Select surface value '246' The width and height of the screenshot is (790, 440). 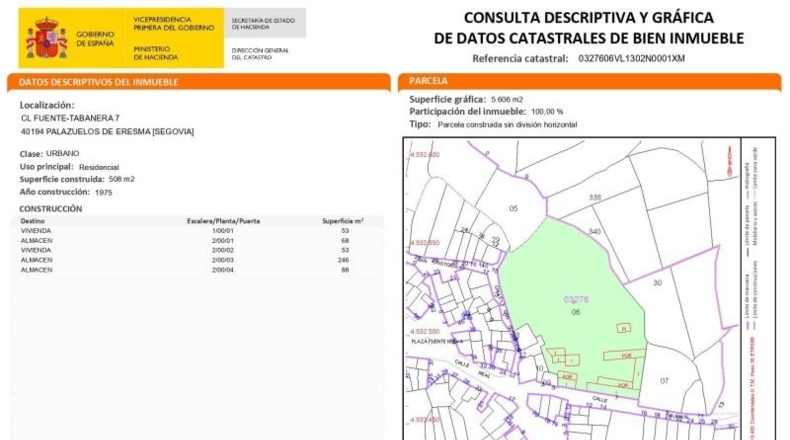345,260
